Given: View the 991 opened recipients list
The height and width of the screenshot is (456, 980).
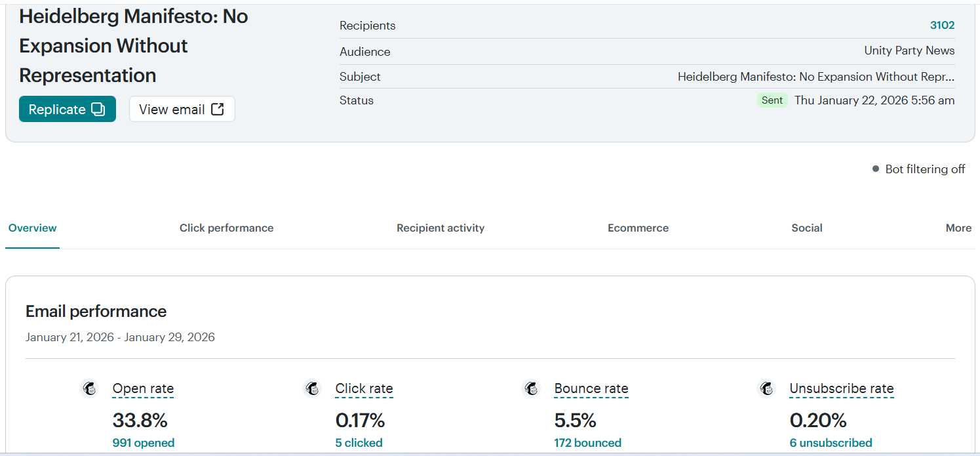Looking at the screenshot, I should click(143, 443).
